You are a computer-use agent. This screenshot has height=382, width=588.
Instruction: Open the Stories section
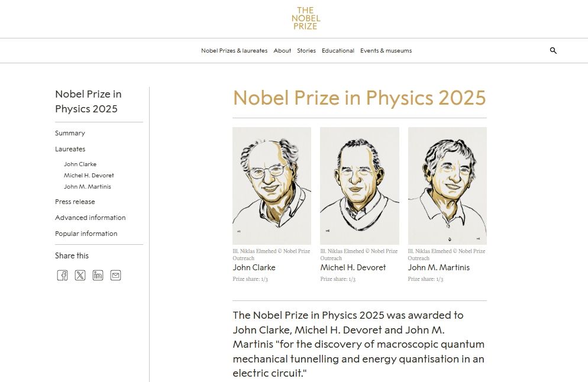click(x=306, y=51)
